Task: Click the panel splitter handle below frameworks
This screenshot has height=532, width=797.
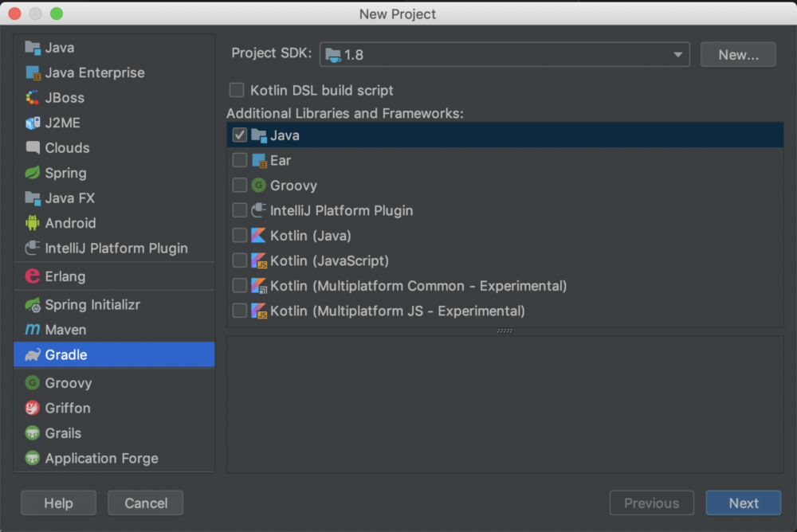Action: pos(505,331)
